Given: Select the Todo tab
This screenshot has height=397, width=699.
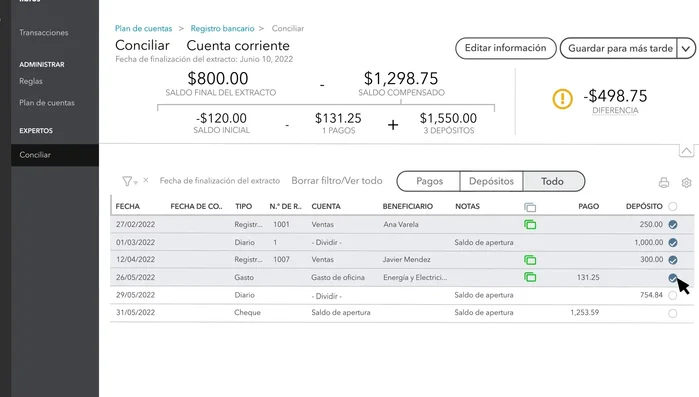Looking at the screenshot, I should click(x=553, y=181).
